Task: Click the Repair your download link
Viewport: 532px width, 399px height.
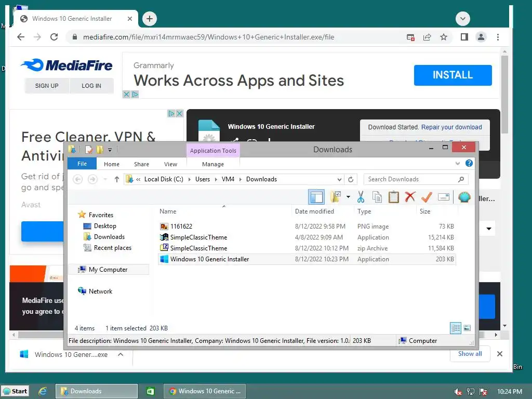Action: click(x=451, y=127)
